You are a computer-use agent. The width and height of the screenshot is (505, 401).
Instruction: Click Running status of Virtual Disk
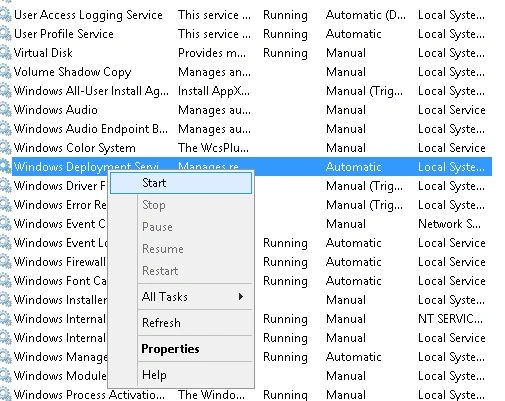click(x=285, y=53)
